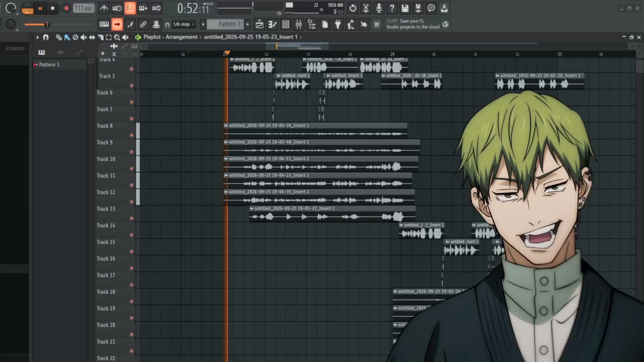Toggle the playlist snap magnet icon
Viewport: 644px width, 362px height.
point(46,37)
